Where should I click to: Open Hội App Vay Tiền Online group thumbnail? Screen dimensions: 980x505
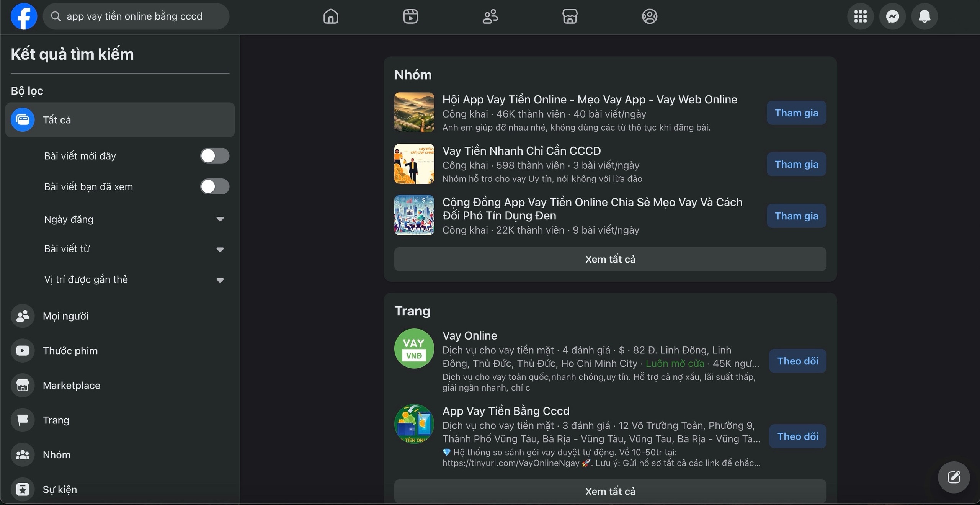[414, 113]
